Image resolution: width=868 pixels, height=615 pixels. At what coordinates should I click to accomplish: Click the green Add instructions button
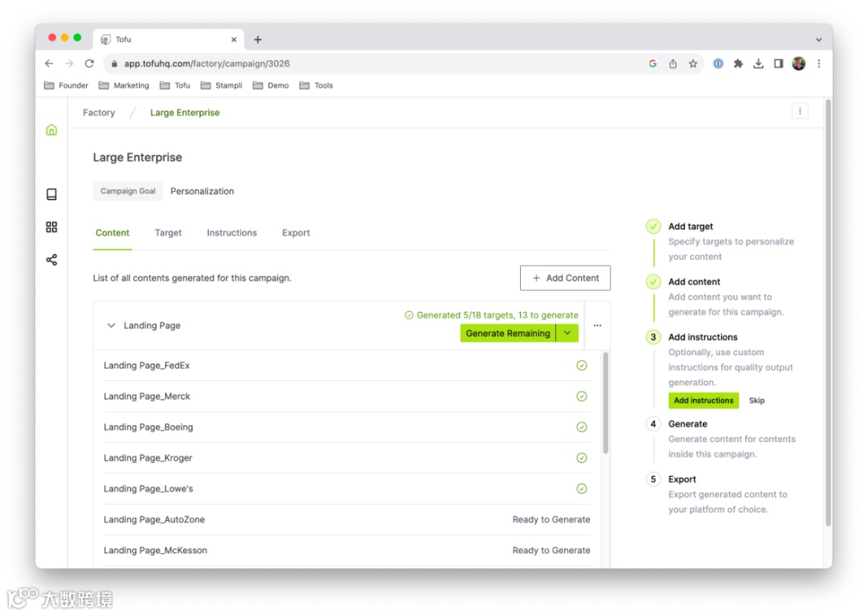coord(703,400)
